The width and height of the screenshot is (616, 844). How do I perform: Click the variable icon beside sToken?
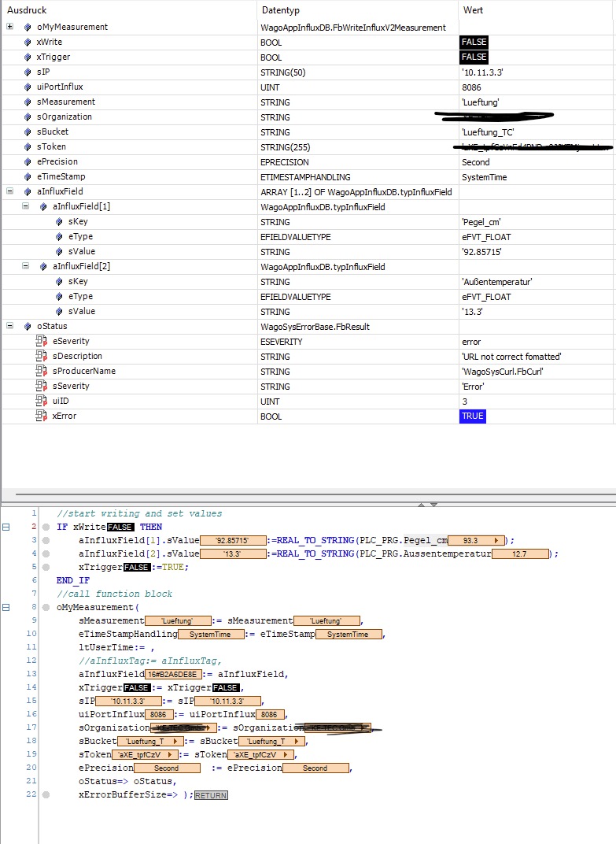28,146
